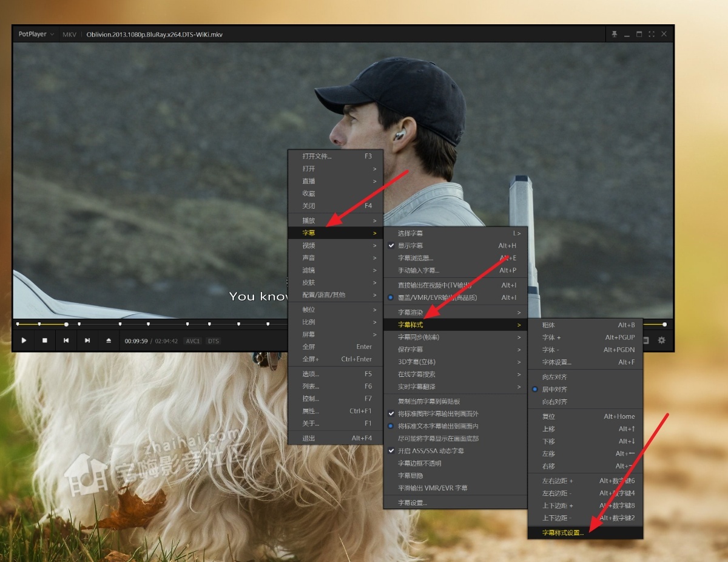728x562 pixels.
Task: Expand the 在线字幕搜索 submenu
Action: click(456, 374)
